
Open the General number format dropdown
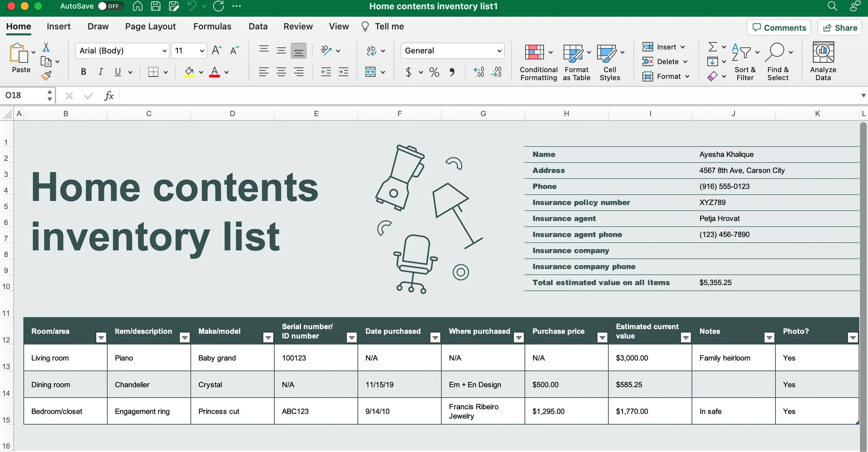point(499,50)
